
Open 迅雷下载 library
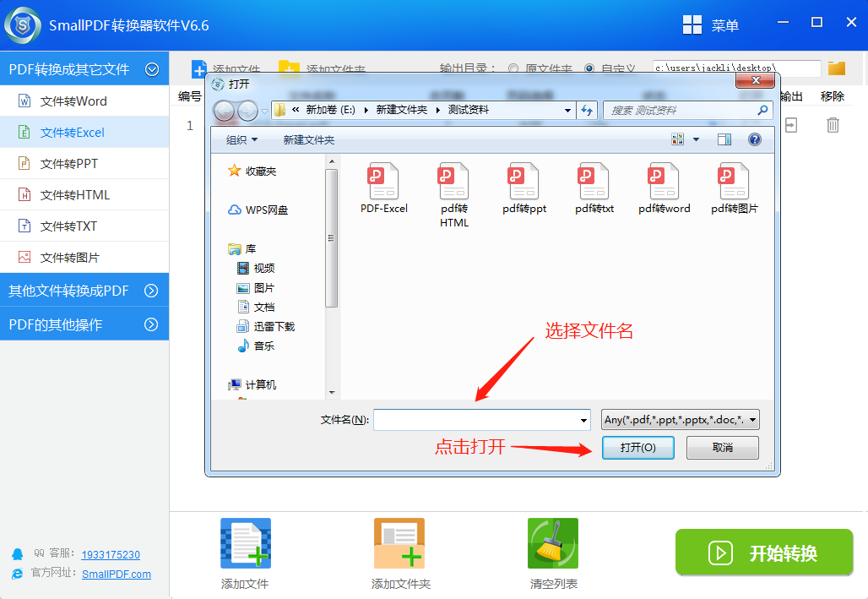266,326
